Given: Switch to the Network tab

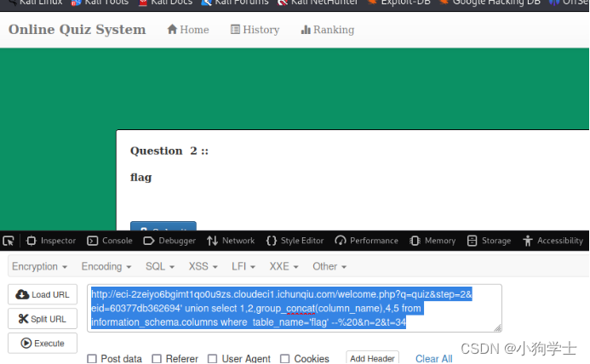Looking at the screenshot, I should (x=231, y=241).
